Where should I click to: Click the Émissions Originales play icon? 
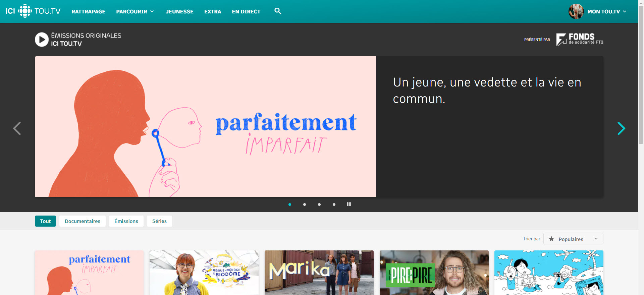click(42, 40)
